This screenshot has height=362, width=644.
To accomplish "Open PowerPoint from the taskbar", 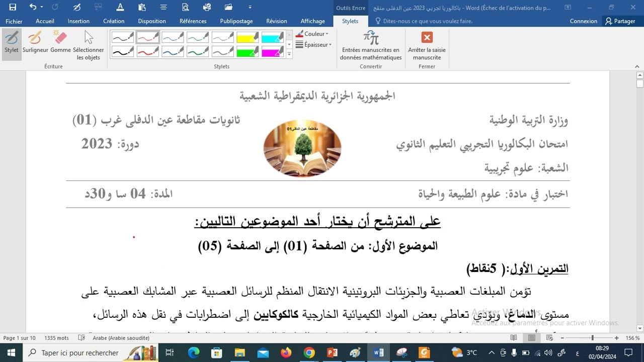I will pos(332,352).
